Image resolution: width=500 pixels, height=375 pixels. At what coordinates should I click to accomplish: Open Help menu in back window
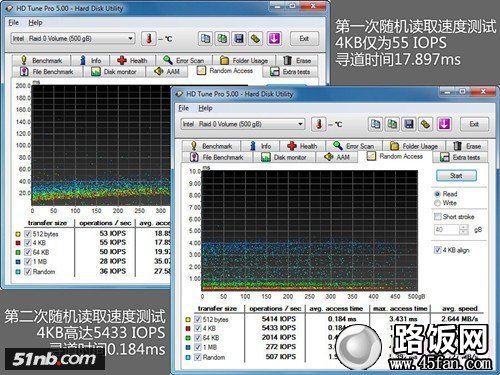(35, 22)
